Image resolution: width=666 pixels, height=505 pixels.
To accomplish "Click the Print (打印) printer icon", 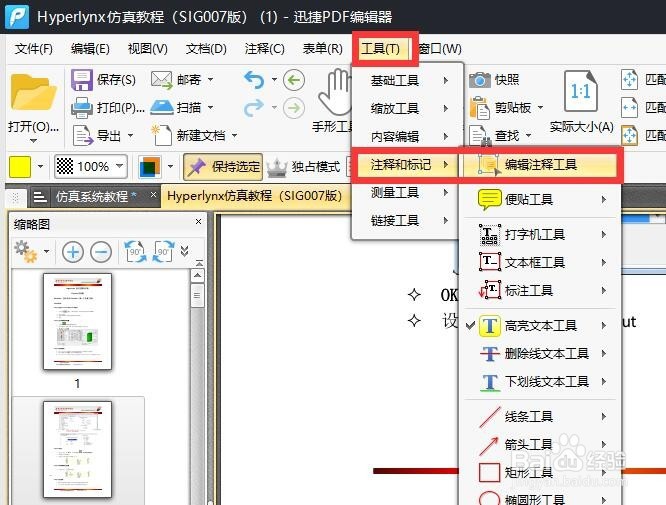I will point(82,108).
